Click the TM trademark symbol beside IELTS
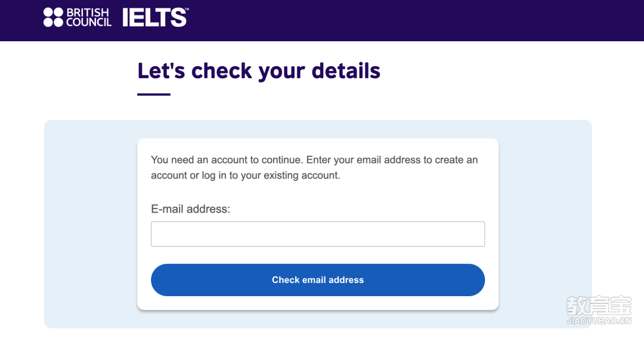The width and height of the screenshot is (644, 338). tap(187, 10)
